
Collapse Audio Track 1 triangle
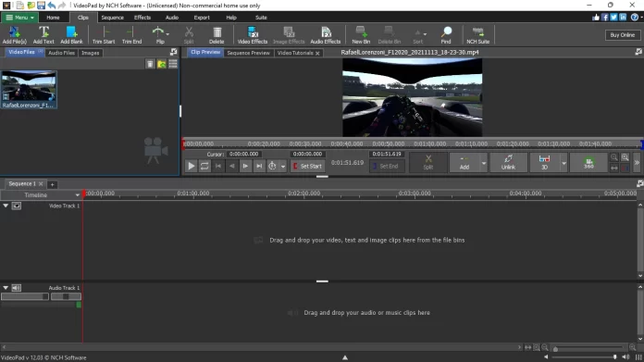6,288
